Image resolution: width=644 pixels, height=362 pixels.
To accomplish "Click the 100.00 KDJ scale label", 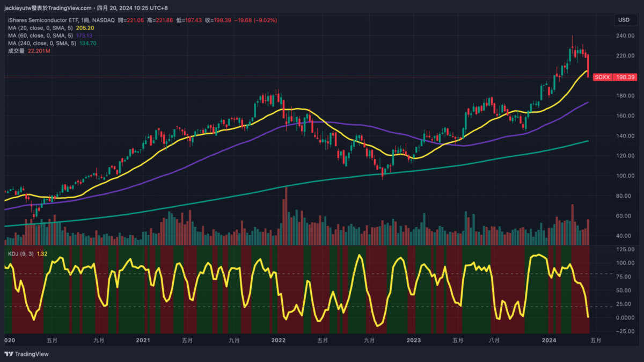I will click(x=624, y=263).
